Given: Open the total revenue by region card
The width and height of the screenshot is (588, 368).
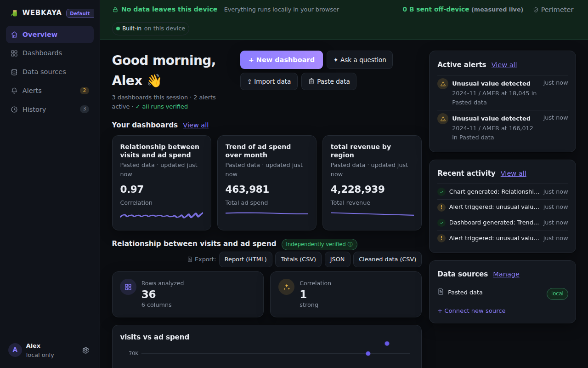Looking at the screenshot, I should point(372,183).
